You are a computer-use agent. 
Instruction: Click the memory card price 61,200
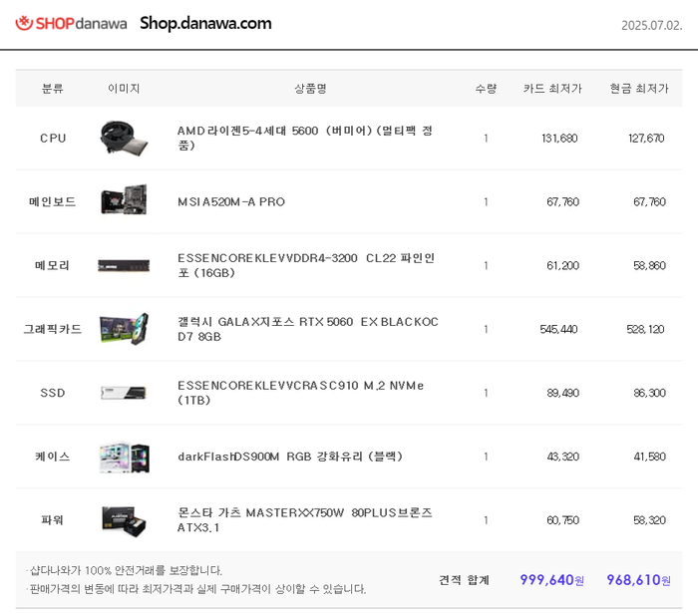[562, 265]
